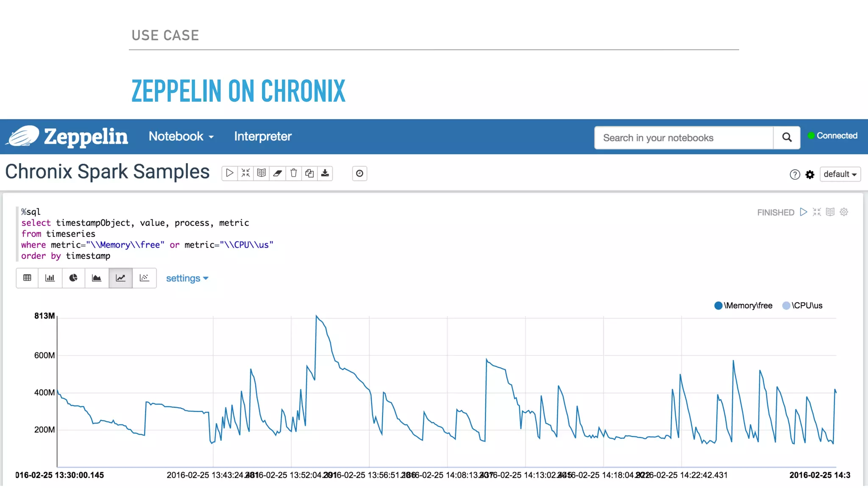Switch result to bar chart
Image resolution: width=868 pixels, height=488 pixels.
point(50,278)
